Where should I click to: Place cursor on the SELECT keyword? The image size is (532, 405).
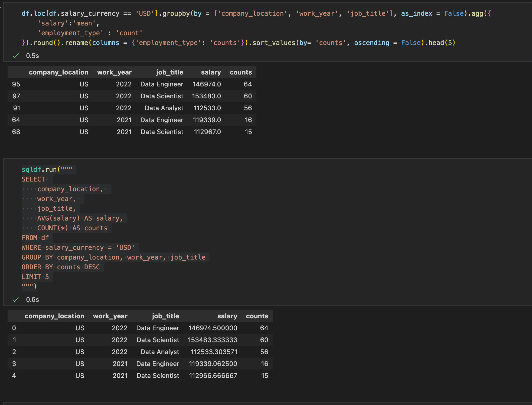tap(33, 179)
